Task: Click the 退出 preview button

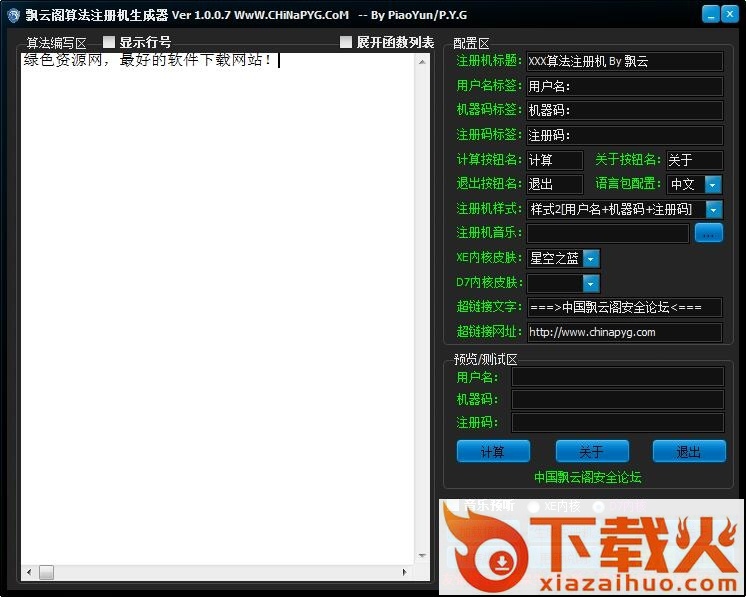Action: pyautogui.click(x=689, y=452)
